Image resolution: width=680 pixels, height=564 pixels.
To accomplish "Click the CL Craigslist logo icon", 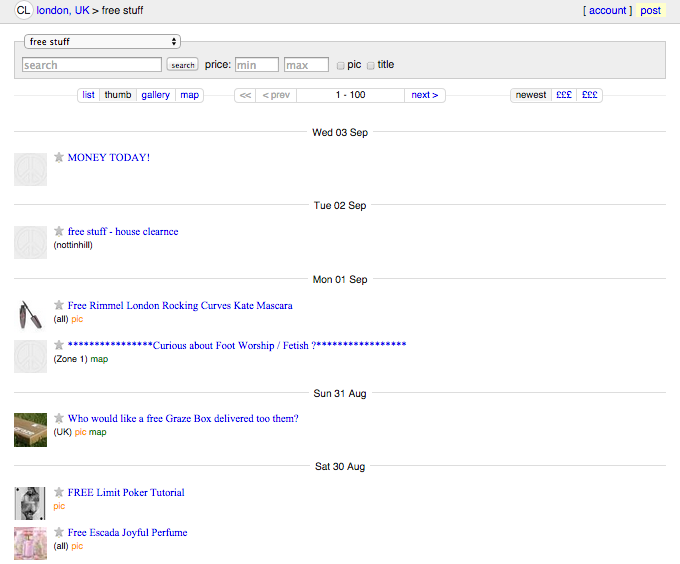I will point(23,10).
